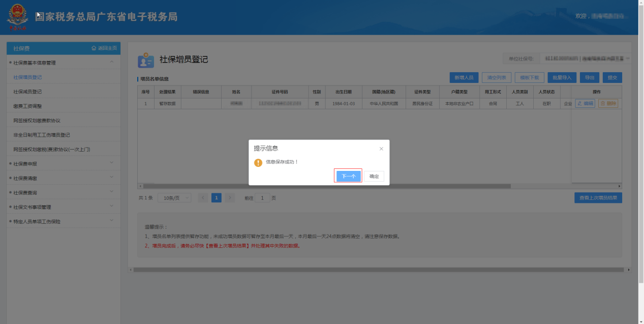Click the orange warning icon in dialog
The width and height of the screenshot is (644, 324).
pos(258,162)
